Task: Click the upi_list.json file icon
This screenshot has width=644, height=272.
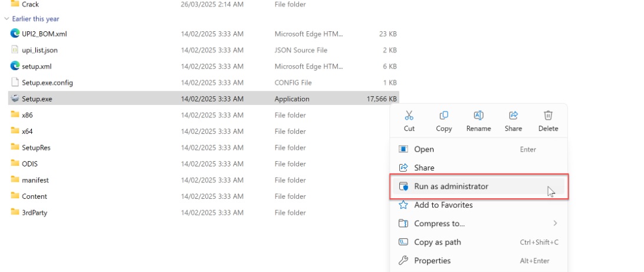Action: coord(15,50)
